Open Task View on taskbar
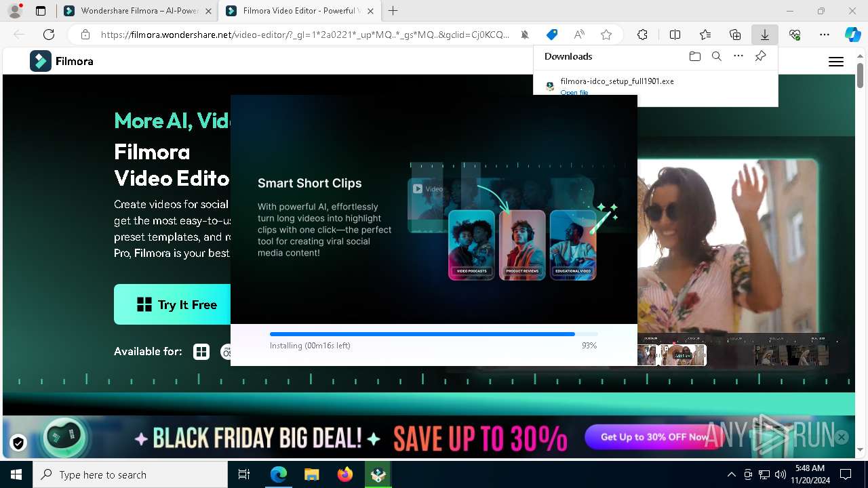Image resolution: width=868 pixels, height=488 pixels. tap(244, 474)
